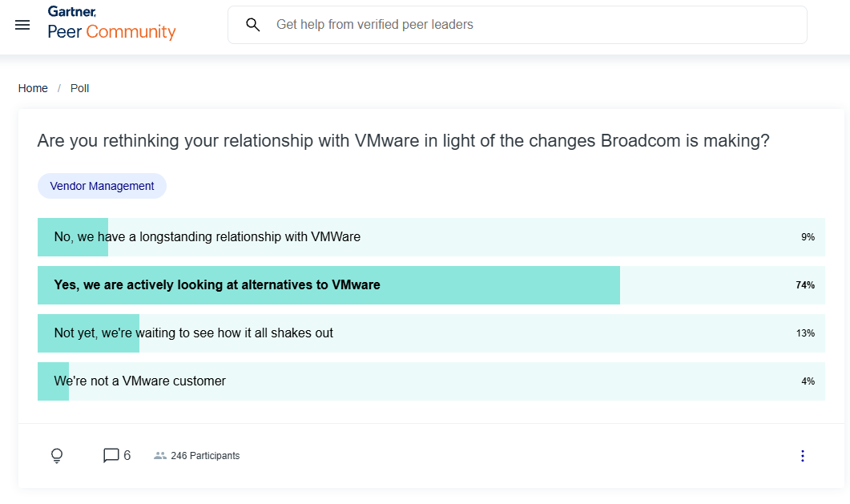The height and width of the screenshot is (504, 850).
Task: Click the lightbulb insight icon
Action: 57,456
